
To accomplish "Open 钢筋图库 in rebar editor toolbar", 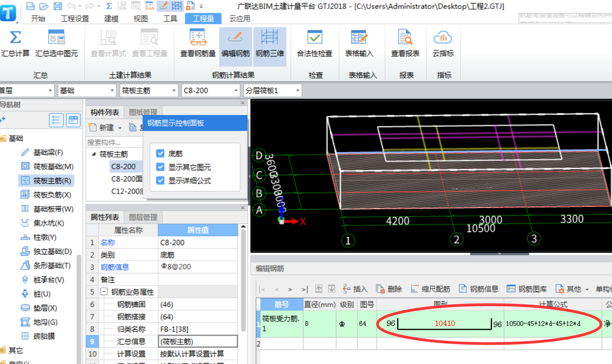I will (527, 289).
